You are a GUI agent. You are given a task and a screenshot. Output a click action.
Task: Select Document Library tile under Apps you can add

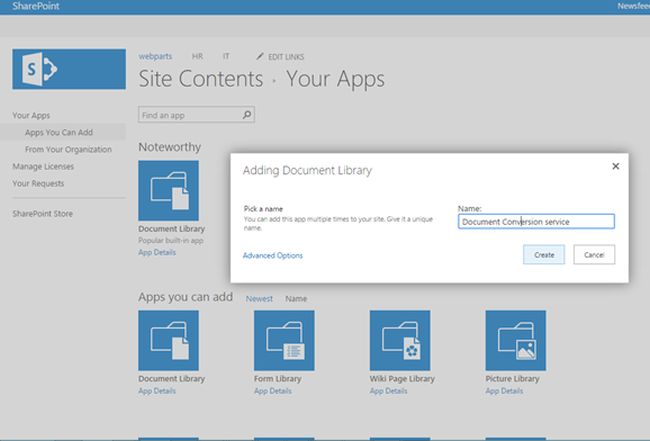168,340
